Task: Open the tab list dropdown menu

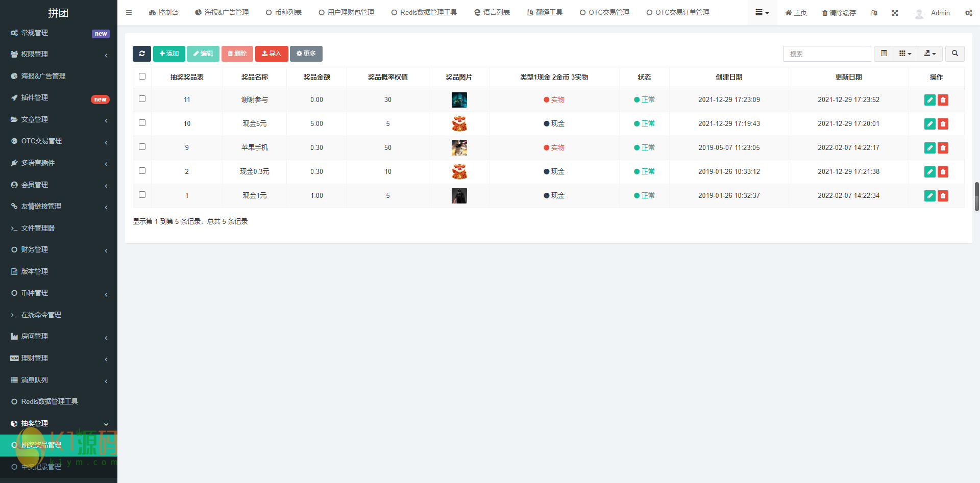Action: tap(762, 13)
